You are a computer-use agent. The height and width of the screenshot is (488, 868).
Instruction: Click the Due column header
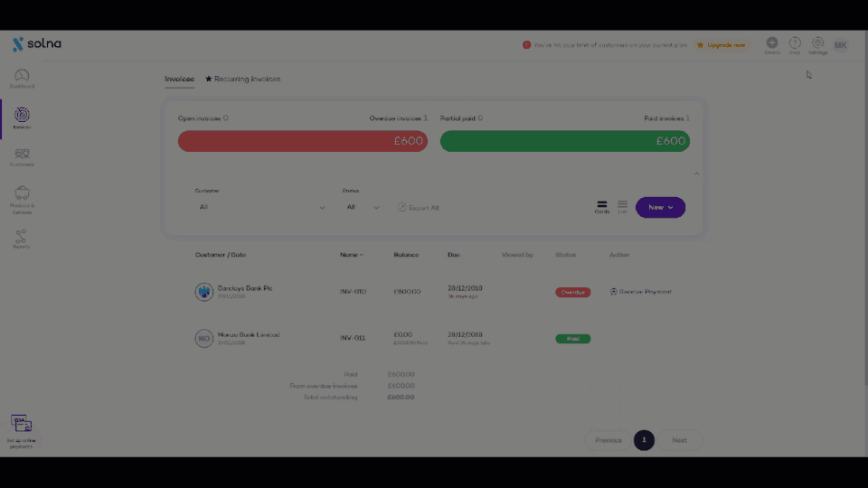tap(453, 255)
